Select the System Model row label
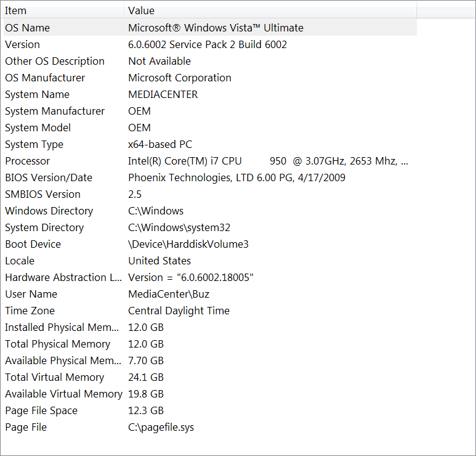Viewport: 476px width, 456px height. click(x=38, y=128)
